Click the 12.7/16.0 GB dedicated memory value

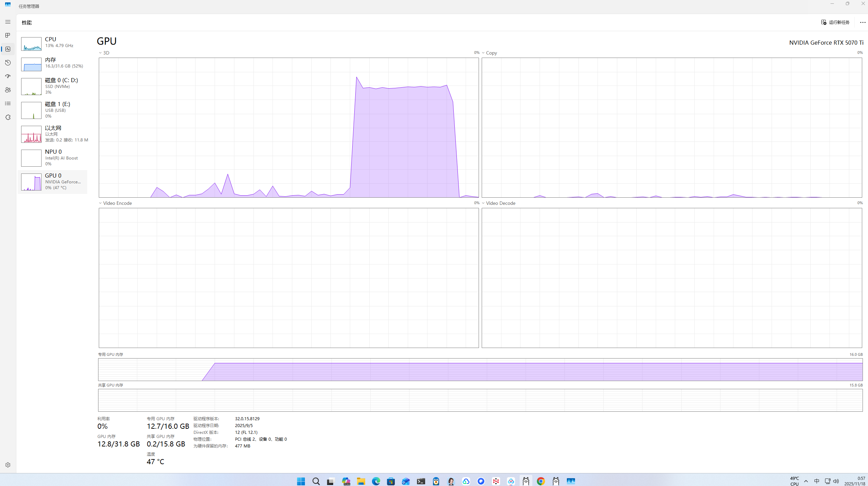[168, 426]
